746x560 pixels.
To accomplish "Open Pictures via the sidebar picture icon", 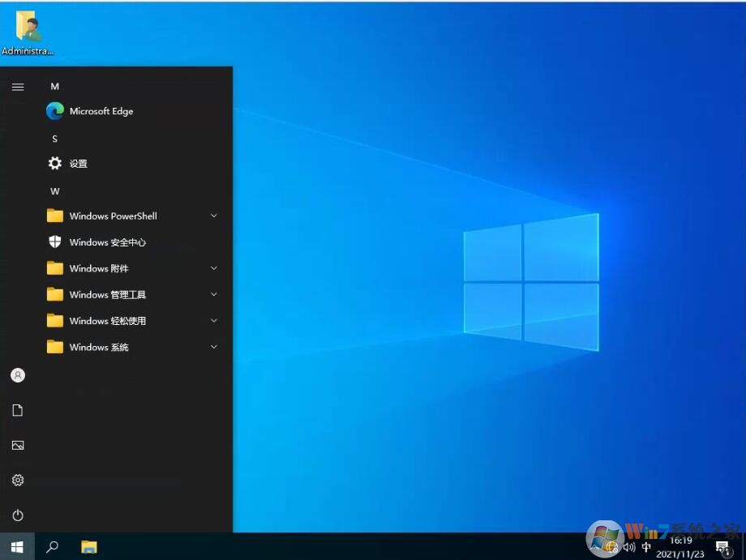I will point(18,444).
